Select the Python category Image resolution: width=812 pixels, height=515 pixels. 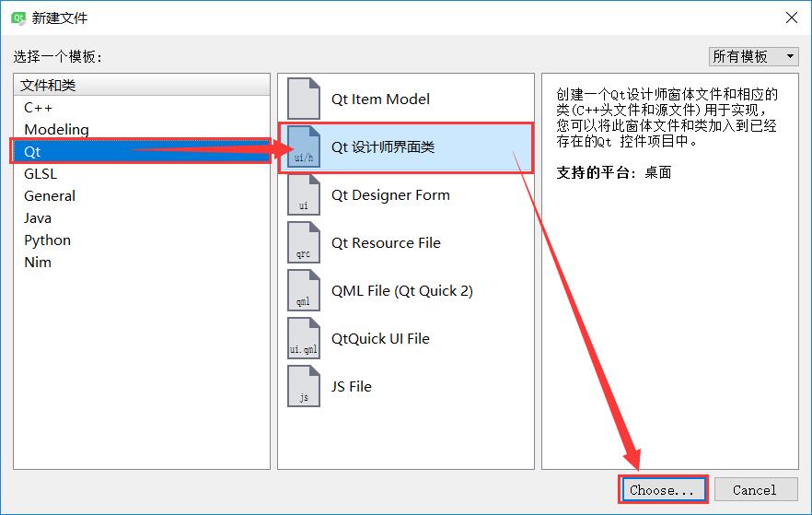[x=47, y=240]
